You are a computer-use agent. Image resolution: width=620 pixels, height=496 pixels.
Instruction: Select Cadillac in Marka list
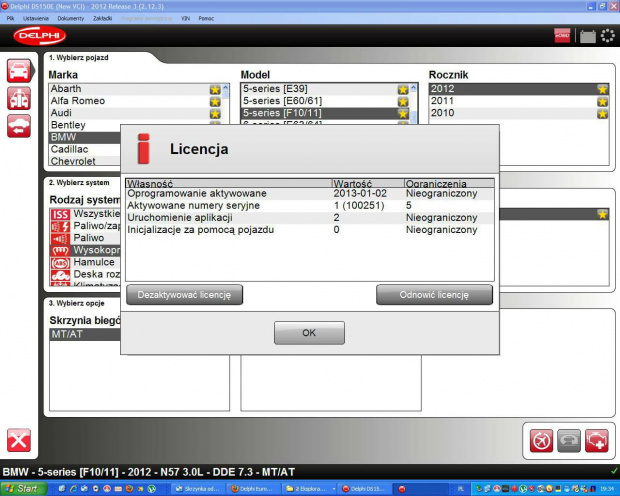[x=85, y=150]
